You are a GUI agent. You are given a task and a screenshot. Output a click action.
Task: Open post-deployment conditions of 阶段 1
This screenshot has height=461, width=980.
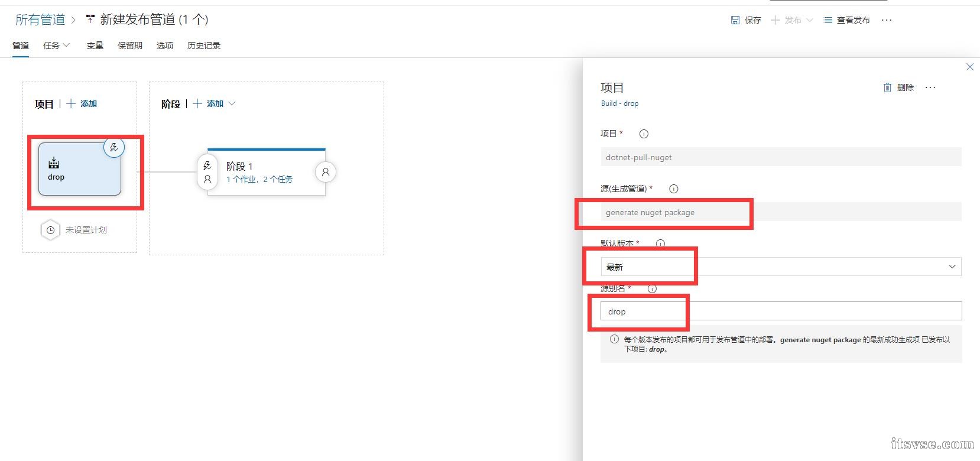point(326,172)
